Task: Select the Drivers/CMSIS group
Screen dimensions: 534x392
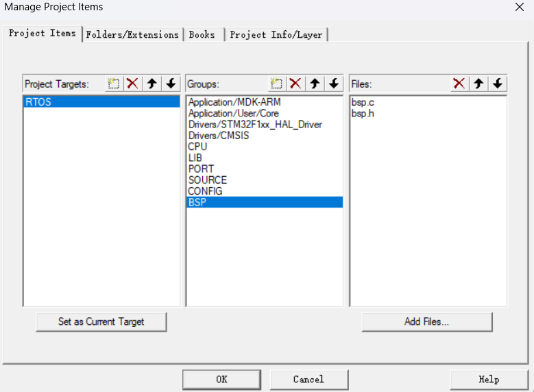Action: (x=265, y=136)
